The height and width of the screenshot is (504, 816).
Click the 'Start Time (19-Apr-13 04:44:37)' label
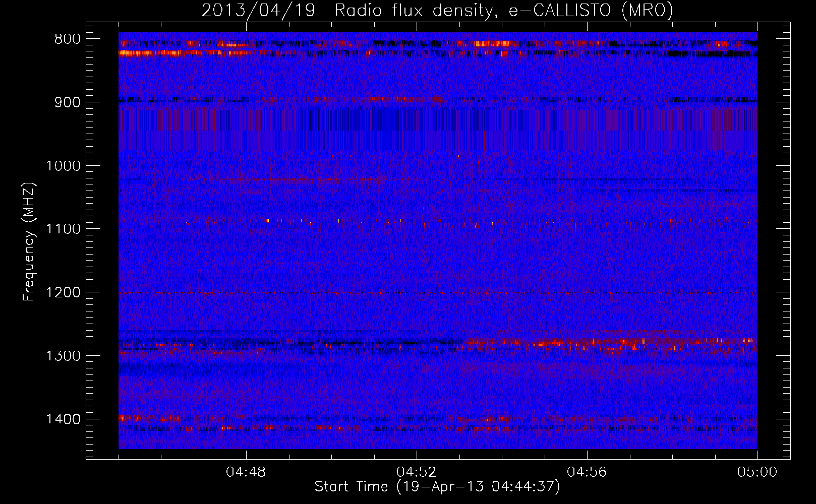click(437, 487)
